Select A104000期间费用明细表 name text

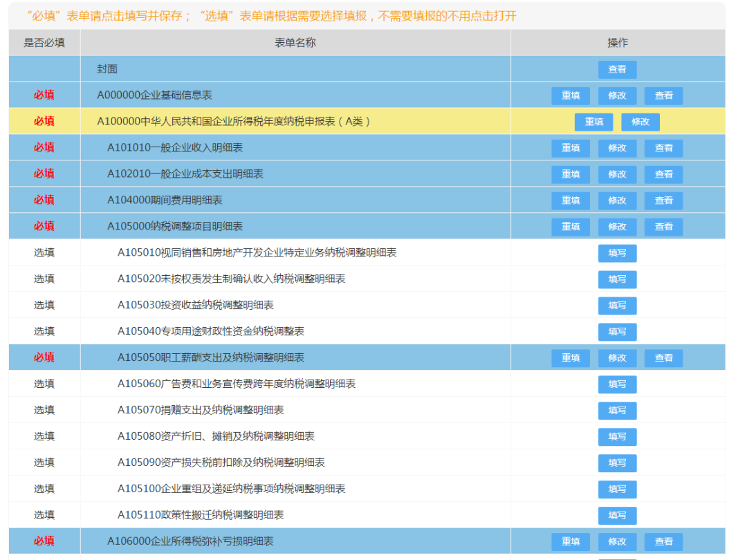(x=165, y=200)
